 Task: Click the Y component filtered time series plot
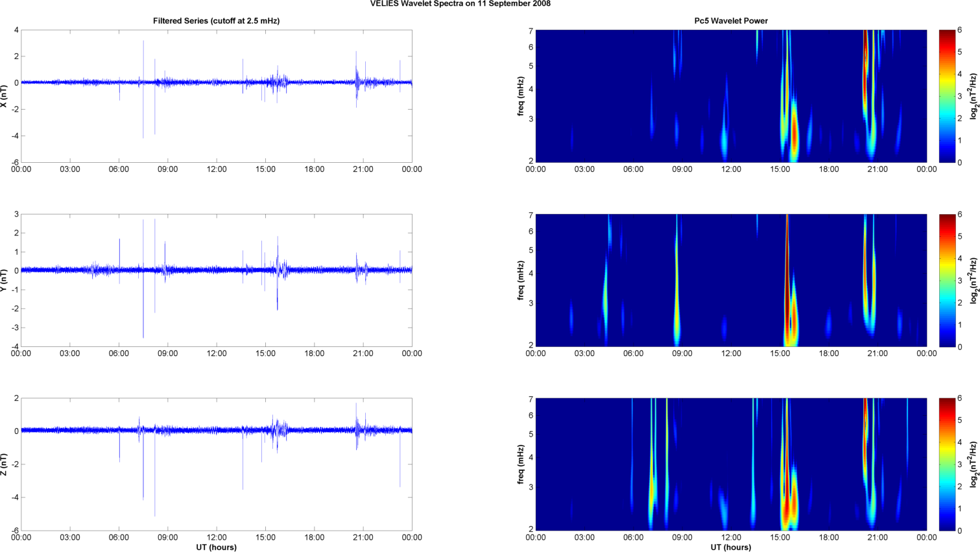pos(217,280)
